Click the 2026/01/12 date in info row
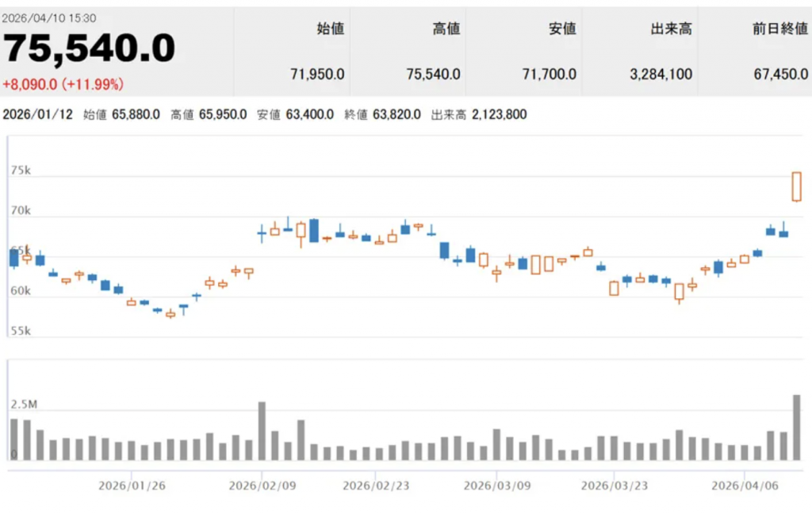Screen dimensions: 812x514 pyautogui.click(x=37, y=115)
